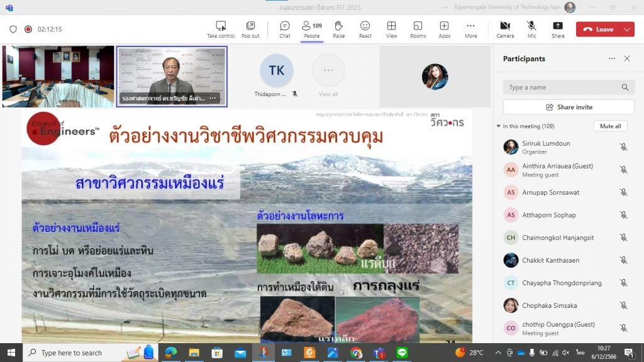The width and height of the screenshot is (644, 362).
Task: Open the Chat panel
Action: click(x=284, y=29)
